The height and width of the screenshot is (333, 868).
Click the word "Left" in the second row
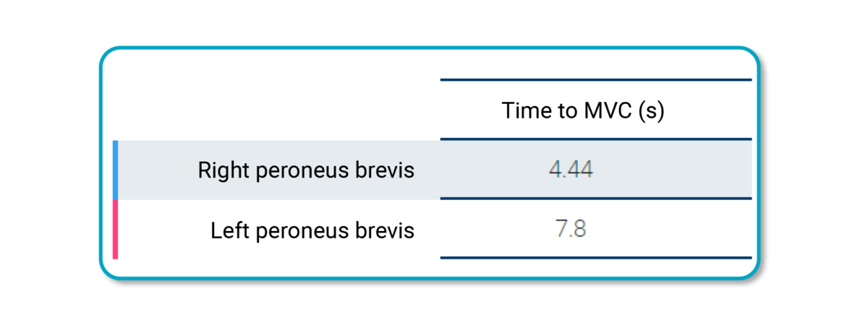pos(228,230)
